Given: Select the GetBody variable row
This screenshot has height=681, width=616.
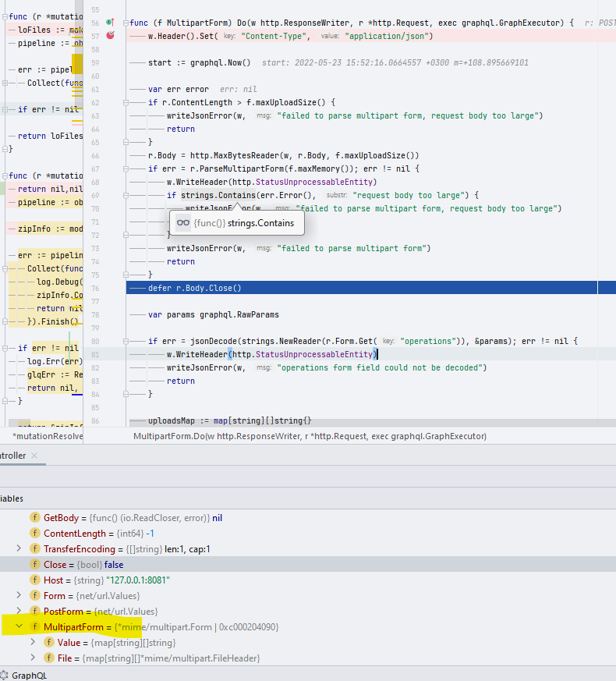Looking at the screenshot, I should click(308, 518).
